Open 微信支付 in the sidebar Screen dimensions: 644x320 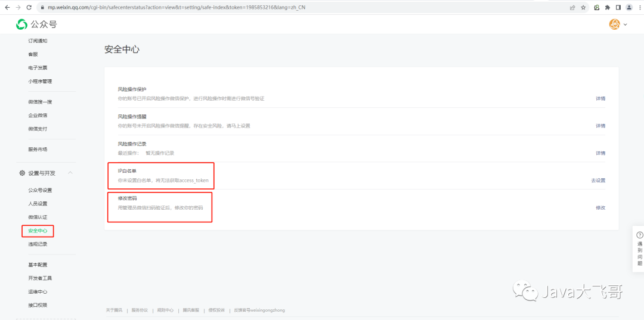pos(38,129)
